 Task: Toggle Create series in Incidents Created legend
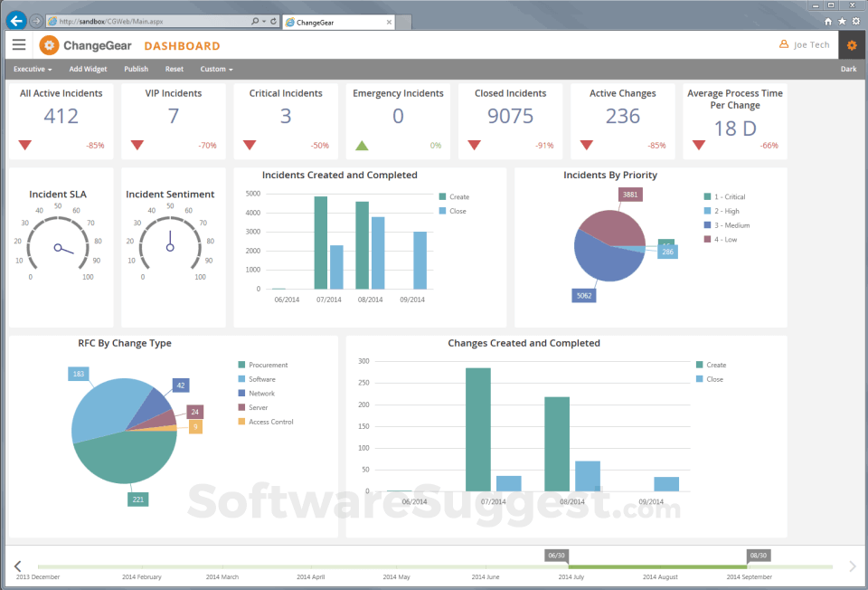click(454, 196)
